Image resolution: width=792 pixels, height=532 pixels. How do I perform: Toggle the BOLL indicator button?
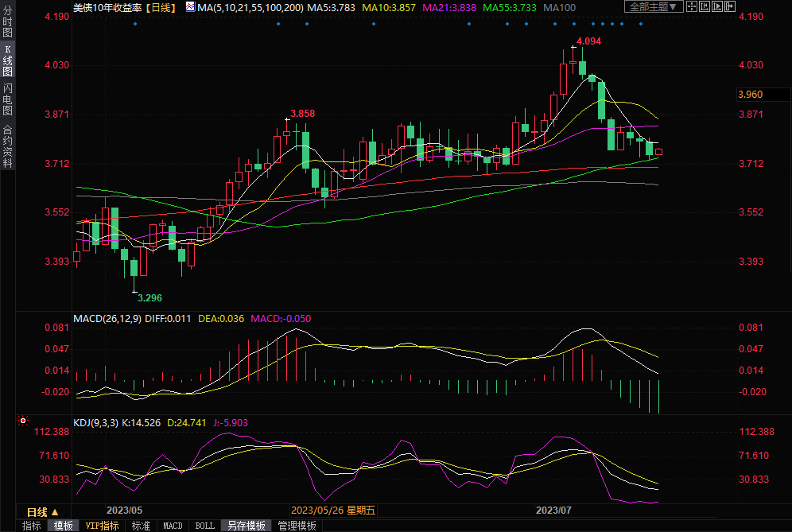[204, 526]
